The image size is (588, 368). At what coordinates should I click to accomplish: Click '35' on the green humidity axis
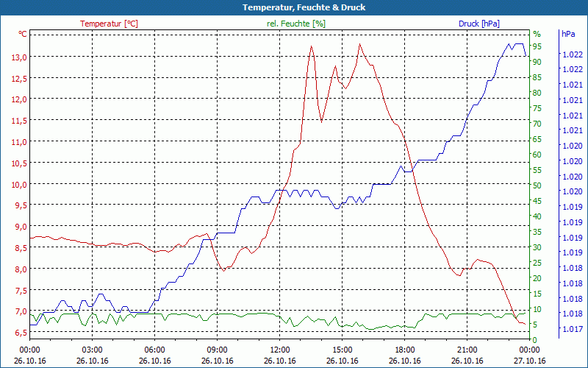click(537, 232)
